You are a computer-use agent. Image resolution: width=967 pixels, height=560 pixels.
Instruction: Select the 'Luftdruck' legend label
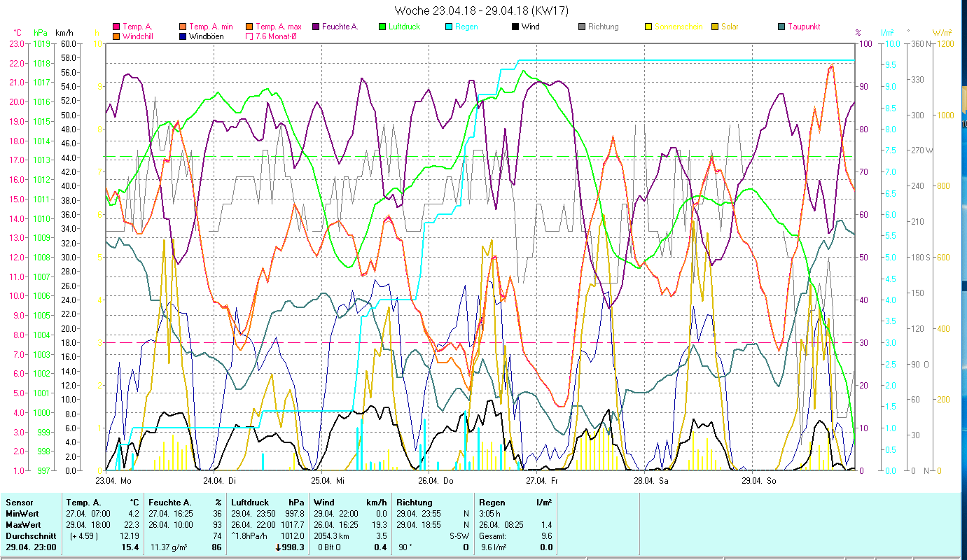[405, 27]
